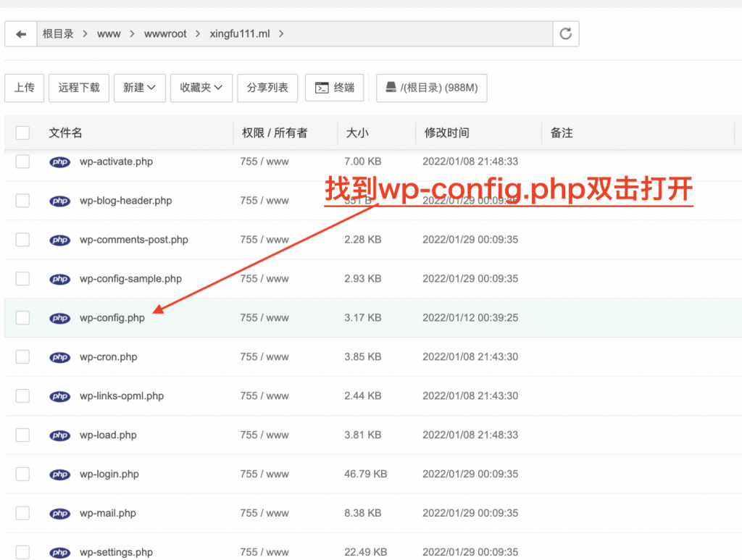Click the chevron after xingfu111.ml breadcrumb
This screenshot has height=560, width=742.
[x=281, y=33]
